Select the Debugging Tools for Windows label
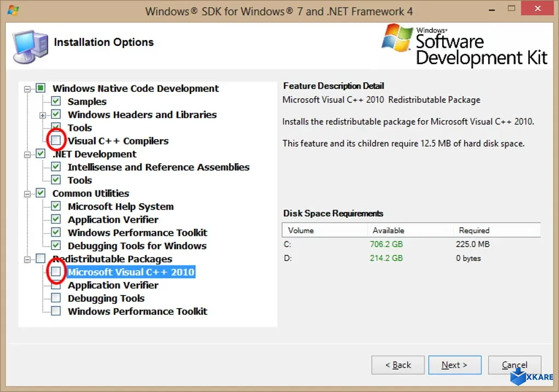 137,246
